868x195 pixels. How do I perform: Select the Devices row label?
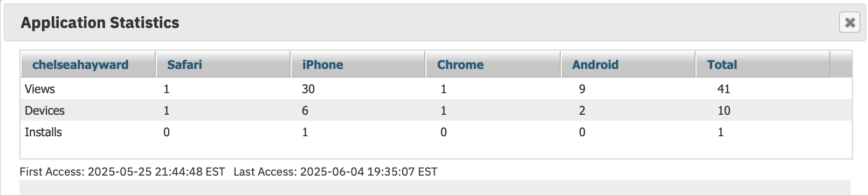pos(45,110)
